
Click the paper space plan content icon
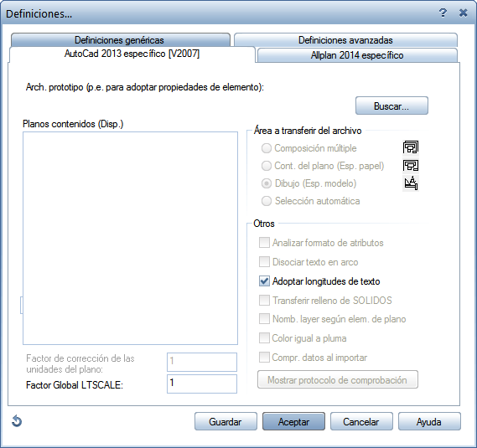[411, 166]
